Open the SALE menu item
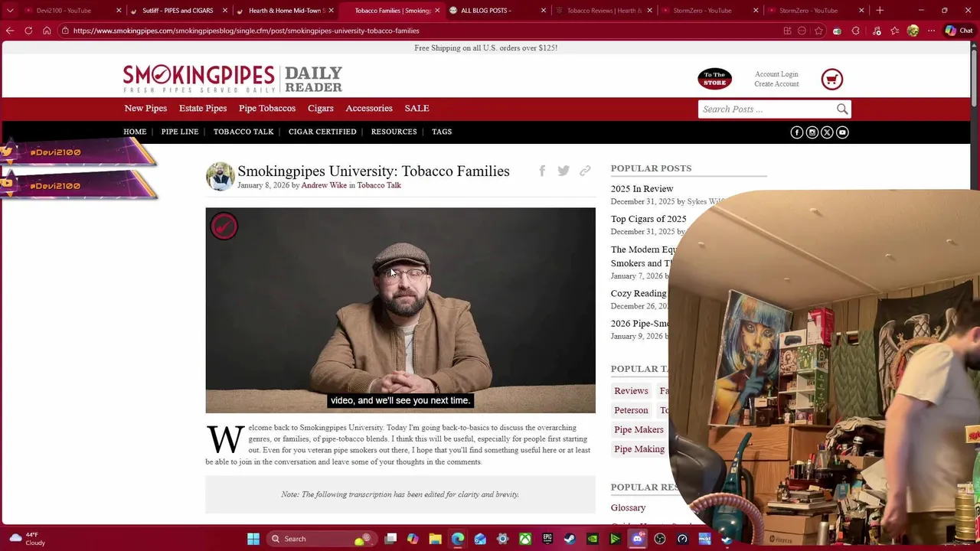980x551 pixels. point(416,109)
